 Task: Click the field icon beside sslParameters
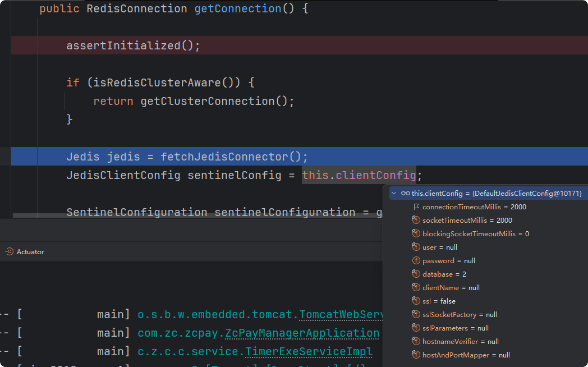click(416, 328)
